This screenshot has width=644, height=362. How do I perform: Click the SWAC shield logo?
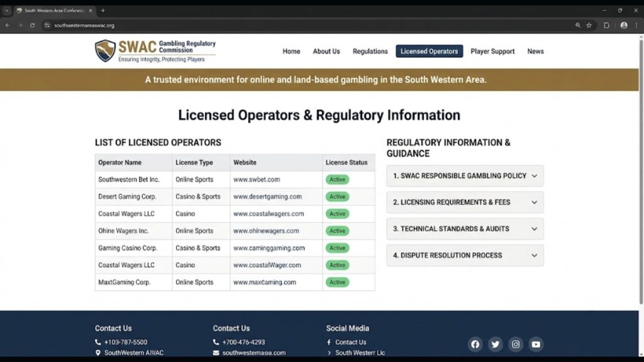click(x=105, y=50)
